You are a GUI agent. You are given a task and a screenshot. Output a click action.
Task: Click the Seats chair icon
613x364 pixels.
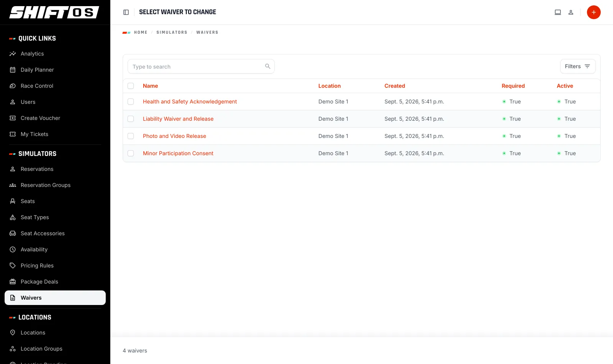(13, 201)
